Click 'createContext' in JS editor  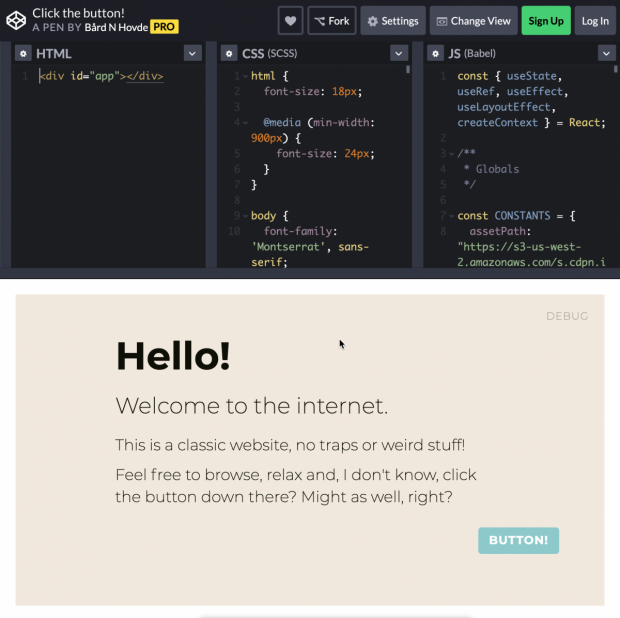[x=497, y=123]
